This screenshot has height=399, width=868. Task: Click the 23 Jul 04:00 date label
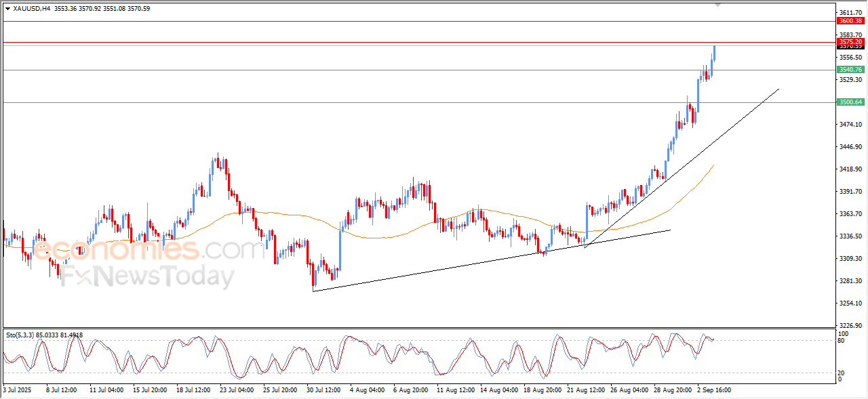pos(237,390)
